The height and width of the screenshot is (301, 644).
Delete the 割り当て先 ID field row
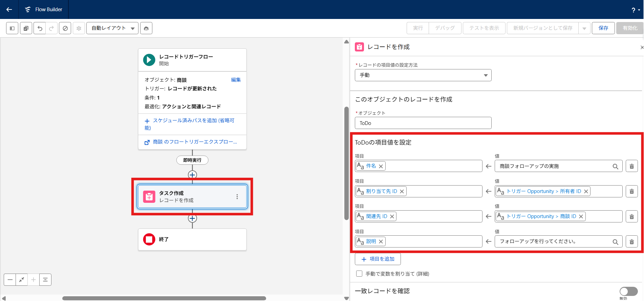point(631,191)
